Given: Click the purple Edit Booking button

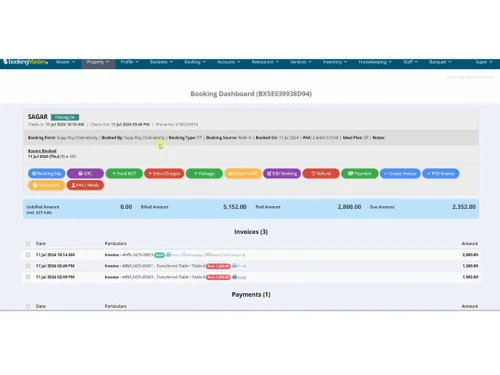Looking at the screenshot, I should point(282,173).
